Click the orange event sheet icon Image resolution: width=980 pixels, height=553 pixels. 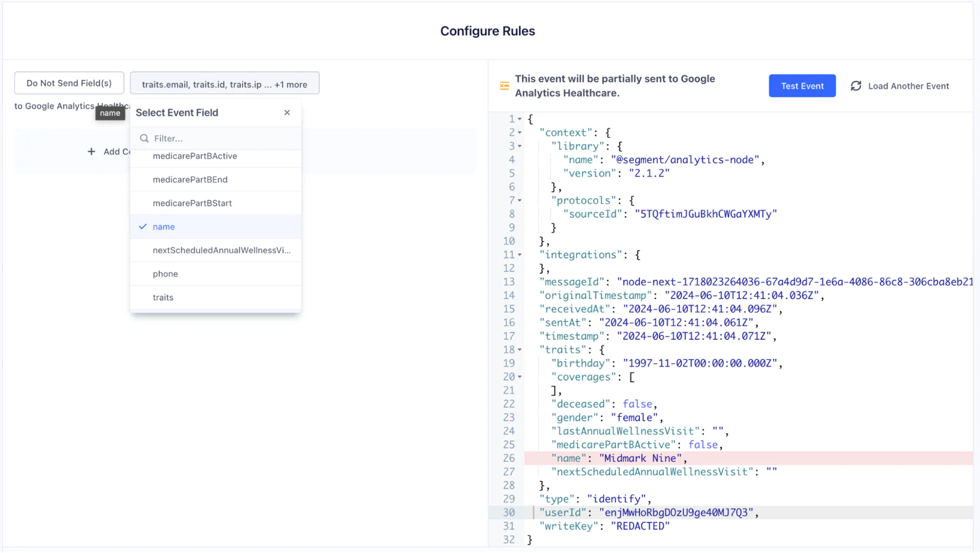click(x=503, y=86)
